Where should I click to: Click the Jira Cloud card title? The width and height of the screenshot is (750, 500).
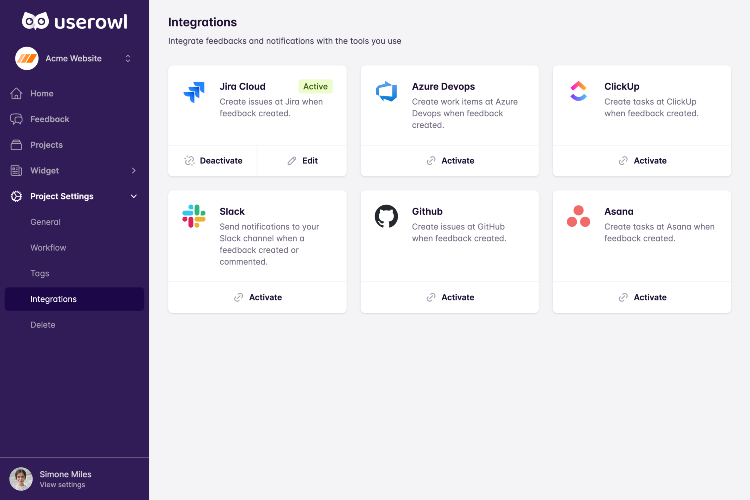point(243,87)
